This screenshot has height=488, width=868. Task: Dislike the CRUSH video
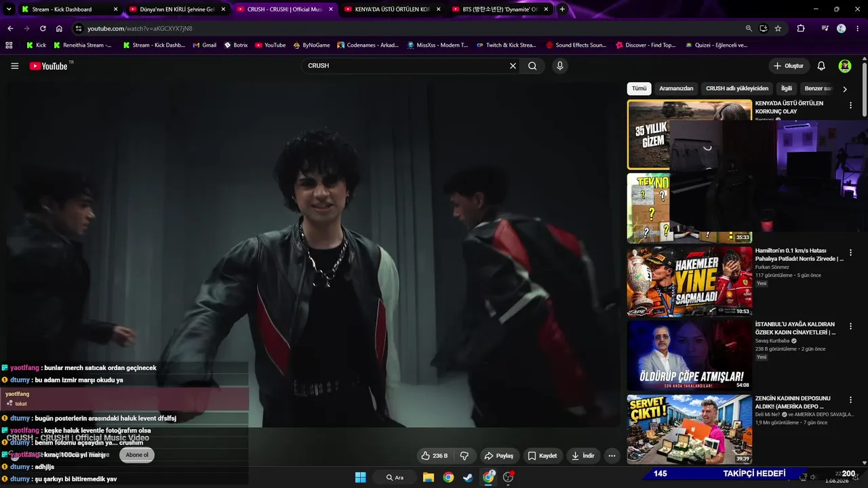[465, 455]
